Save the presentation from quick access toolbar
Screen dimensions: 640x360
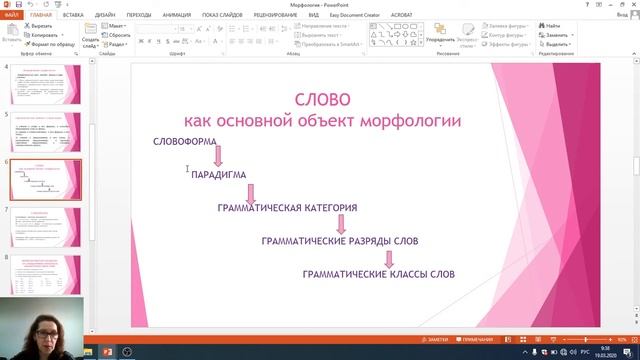click(x=18, y=4)
